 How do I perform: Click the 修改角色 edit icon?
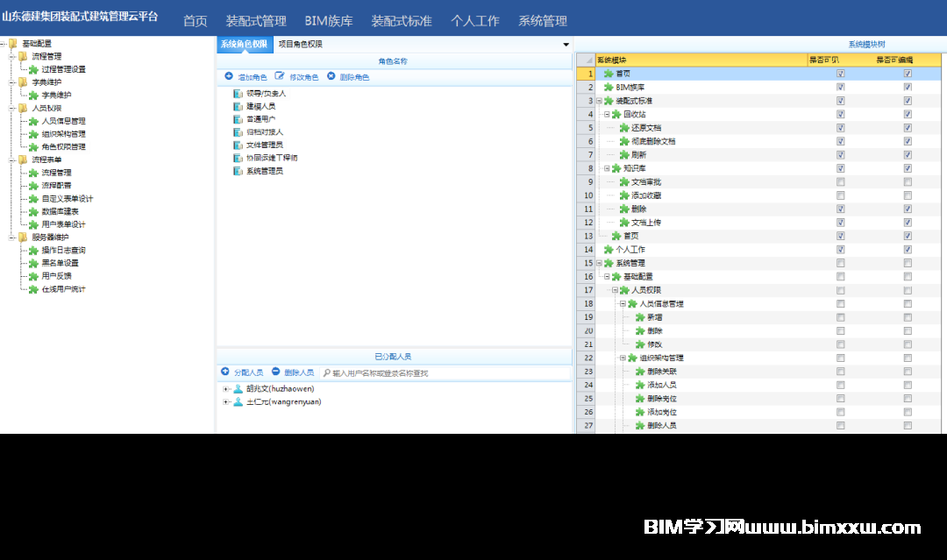pos(280,77)
